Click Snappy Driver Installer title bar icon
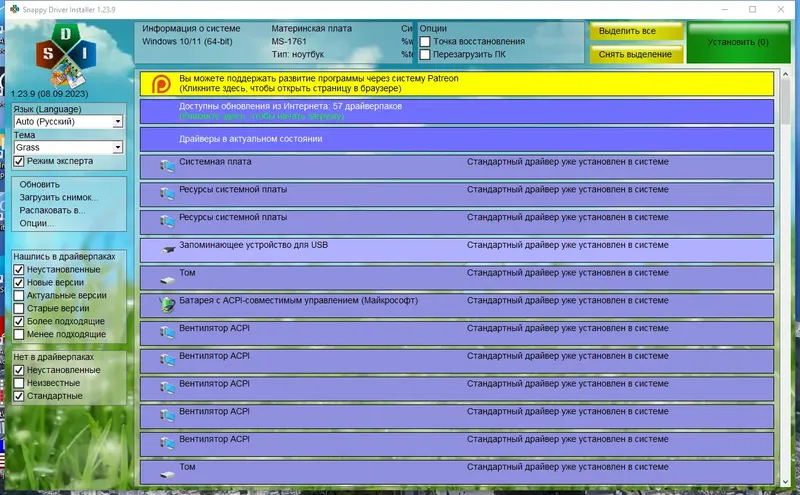The height and width of the screenshot is (495, 800). click(x=14, y=9)
